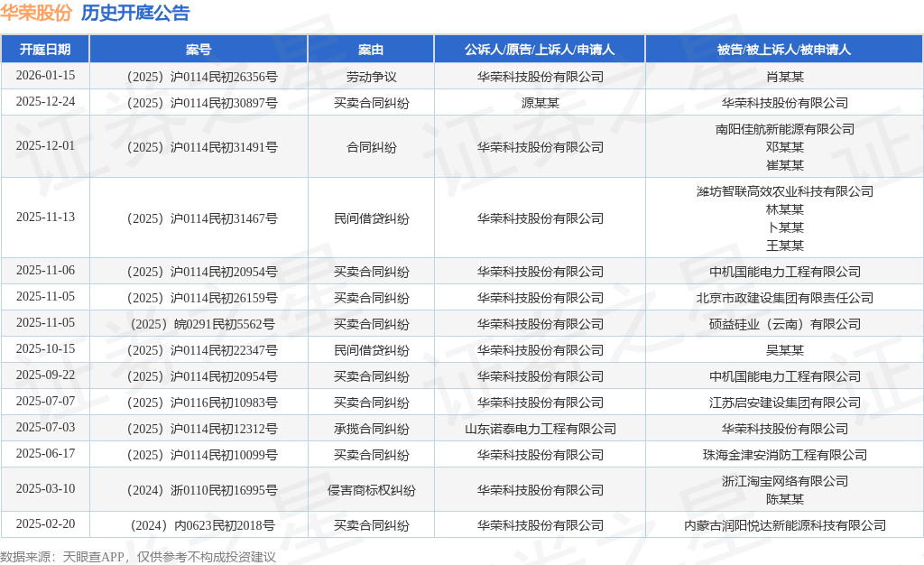Click defendant 陈某某
924x565 pixels.
(784, 499)
